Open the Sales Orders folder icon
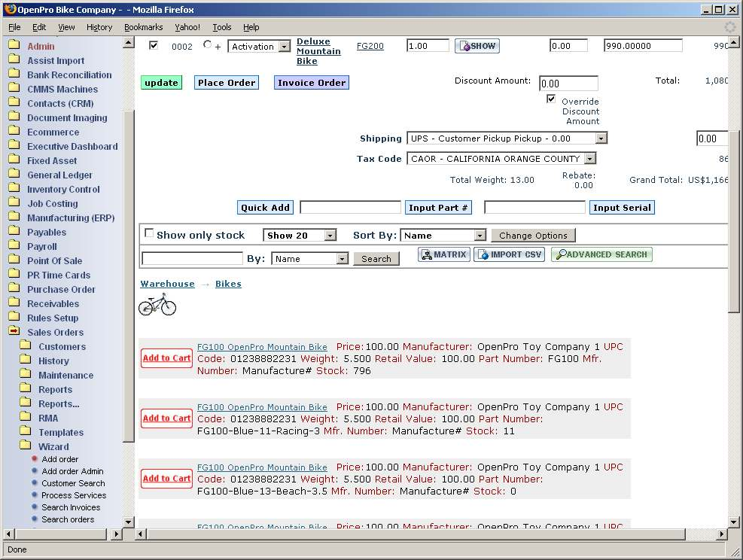The width and height of the screenshot is (743, 560). (x=14, y=332)
